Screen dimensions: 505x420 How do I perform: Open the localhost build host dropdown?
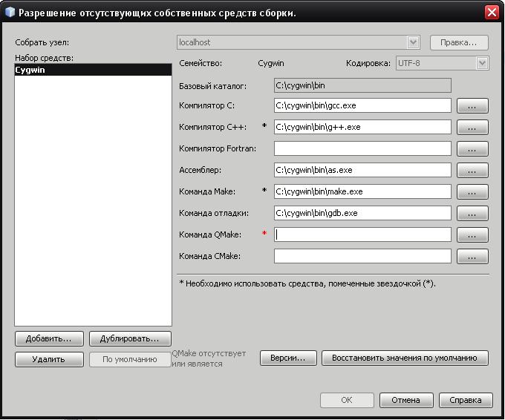pos(413,42)
